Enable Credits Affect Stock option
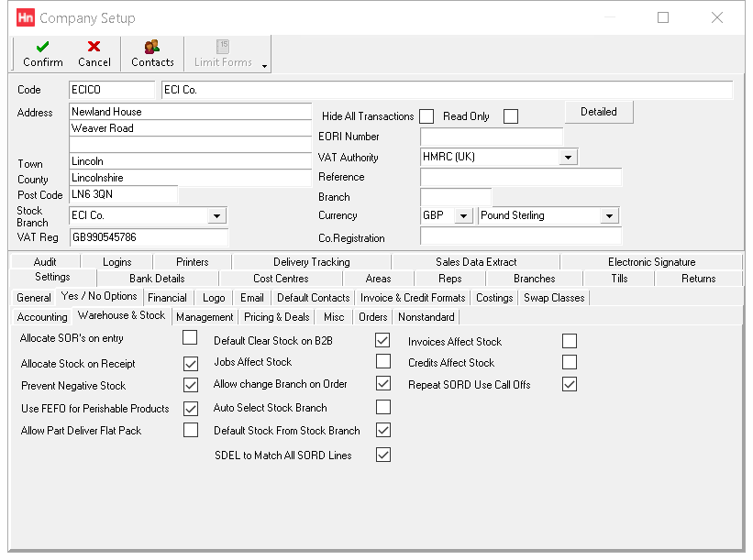This screenshot has width=753, height=560. click(x=570, y=362)
